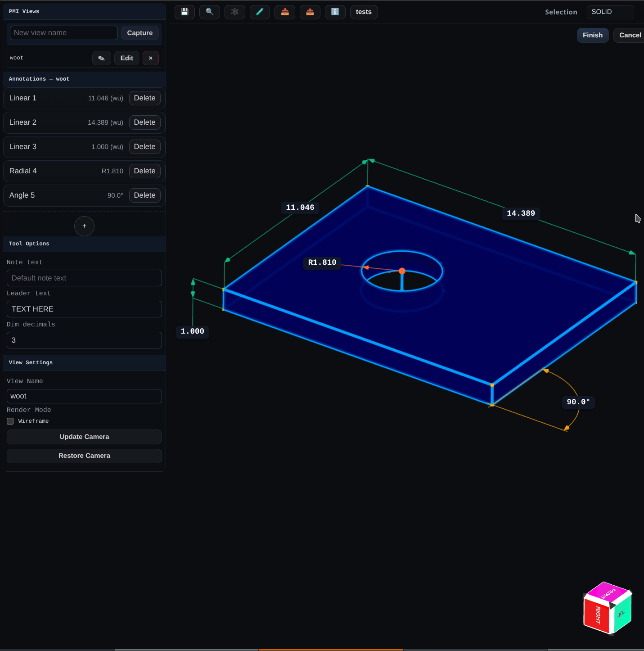Viewport: 644px width, 651px height.
Task: Click the Finish button
Action: (x=592, y=35)
